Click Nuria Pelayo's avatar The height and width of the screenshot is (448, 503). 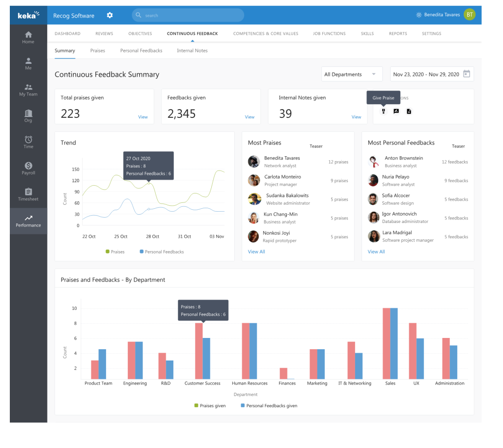tap(373, 180)
